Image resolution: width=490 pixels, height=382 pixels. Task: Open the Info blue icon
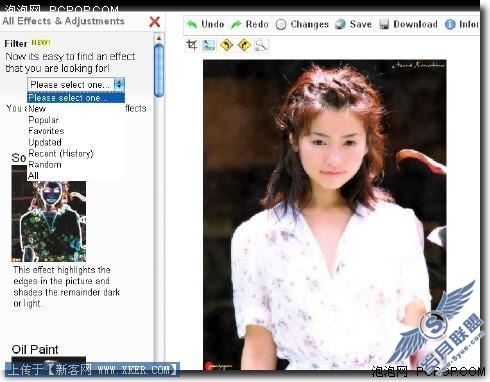click(462, 24)
